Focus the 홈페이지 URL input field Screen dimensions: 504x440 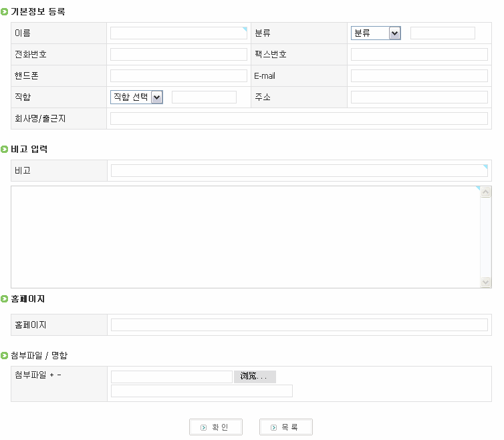click(299, 325)
